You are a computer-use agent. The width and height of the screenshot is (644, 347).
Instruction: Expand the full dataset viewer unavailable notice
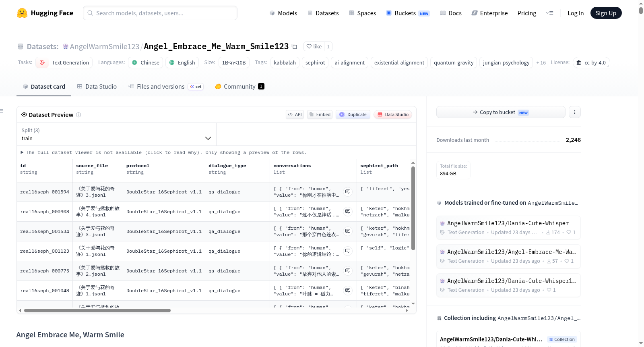click(163, 152)
